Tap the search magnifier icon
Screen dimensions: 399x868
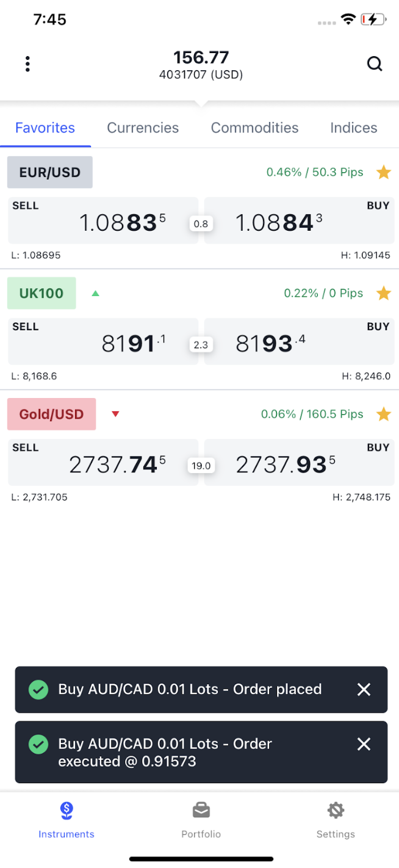pyautogui.click(x=375, y=64)
